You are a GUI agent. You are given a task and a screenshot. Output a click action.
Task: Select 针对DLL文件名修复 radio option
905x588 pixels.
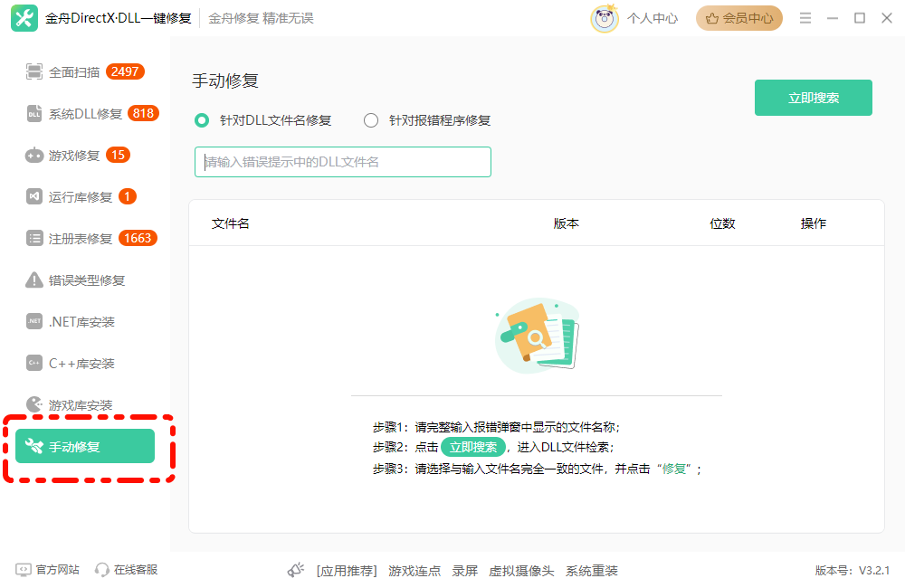(x=202, y=120)
